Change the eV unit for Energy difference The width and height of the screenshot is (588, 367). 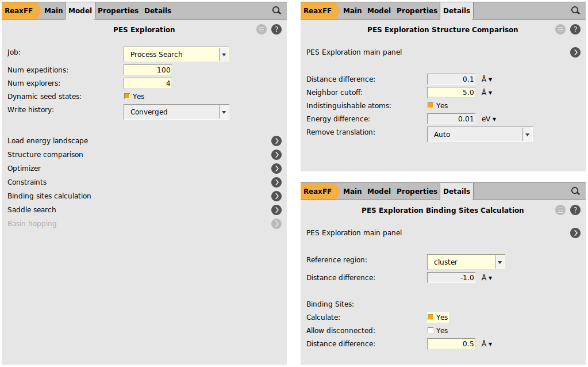coord(489,119)
